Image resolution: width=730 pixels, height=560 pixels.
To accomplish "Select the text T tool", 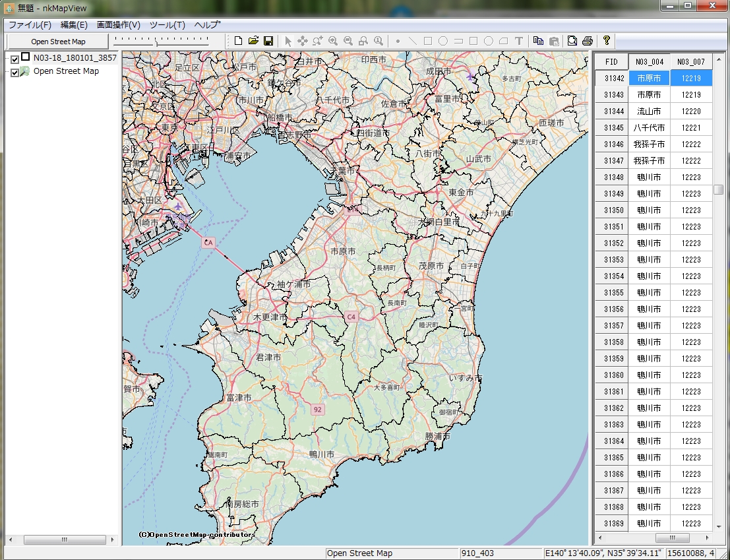I will (518, 41).
